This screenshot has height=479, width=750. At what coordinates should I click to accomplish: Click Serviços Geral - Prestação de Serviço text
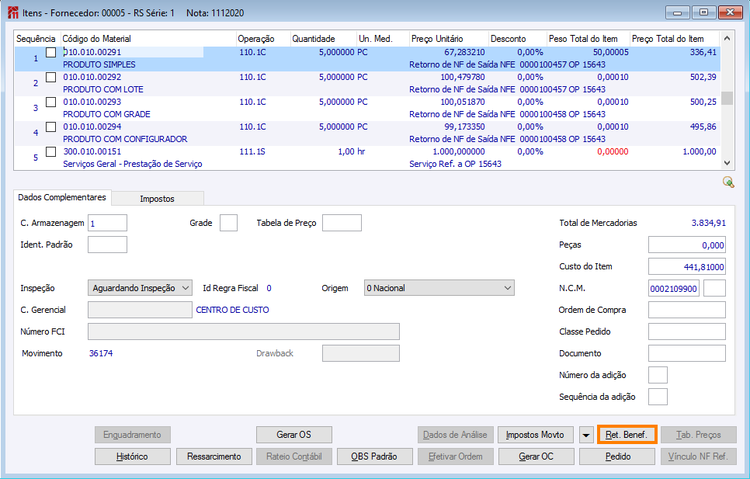pyautogui.click(x=132, y=164)
